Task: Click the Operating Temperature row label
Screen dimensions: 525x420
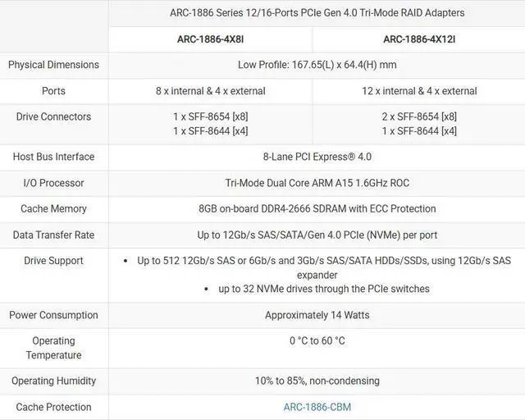Action: click(53, 348)
